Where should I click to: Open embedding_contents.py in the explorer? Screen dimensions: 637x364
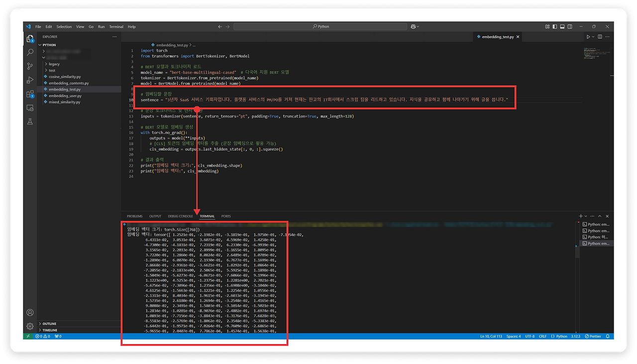coord(79,83)
